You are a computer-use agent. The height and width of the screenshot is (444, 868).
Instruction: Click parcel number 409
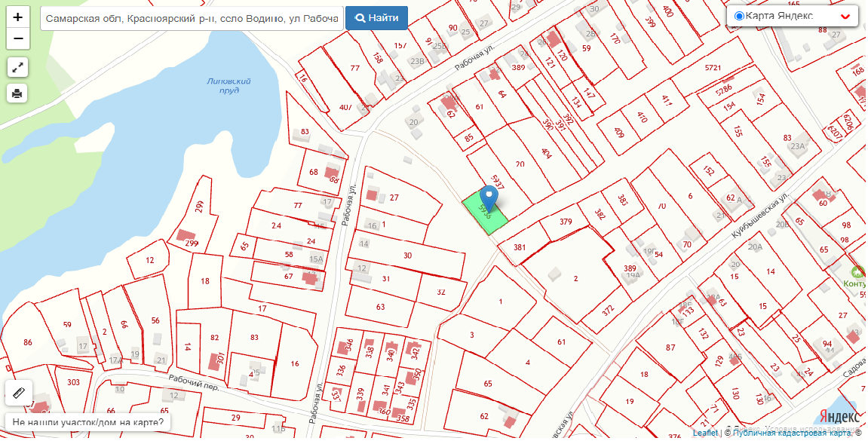[x=619, y=133]
